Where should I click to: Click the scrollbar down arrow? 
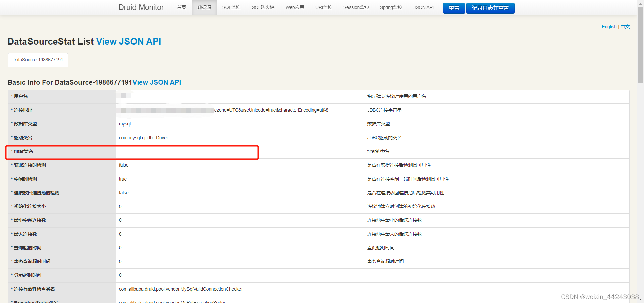[640, 300]
